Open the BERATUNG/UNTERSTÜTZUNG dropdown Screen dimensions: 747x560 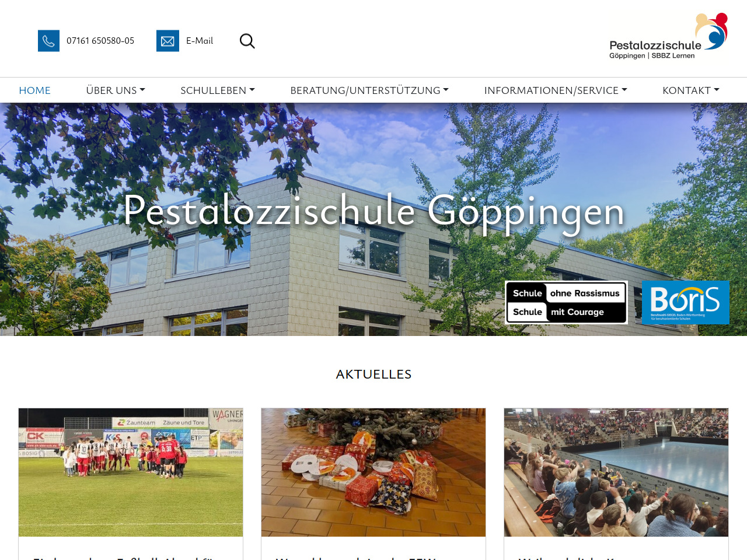pos(369,90)
